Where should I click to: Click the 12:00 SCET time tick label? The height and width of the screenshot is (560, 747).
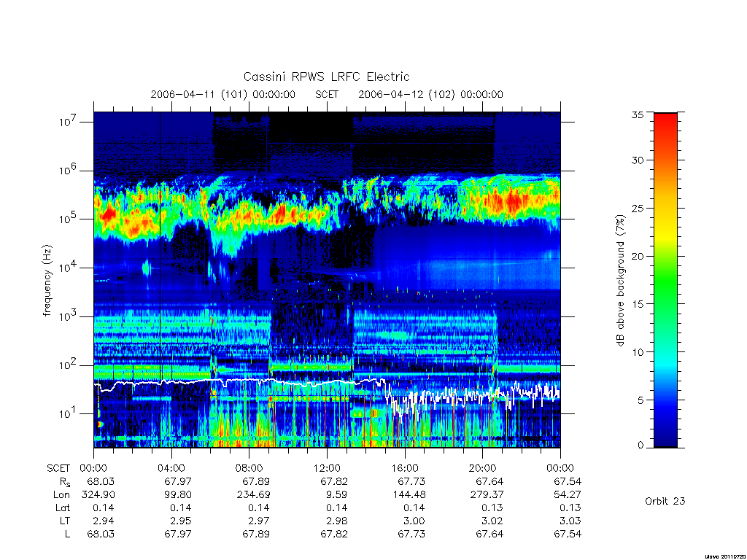tap(327, 468)
